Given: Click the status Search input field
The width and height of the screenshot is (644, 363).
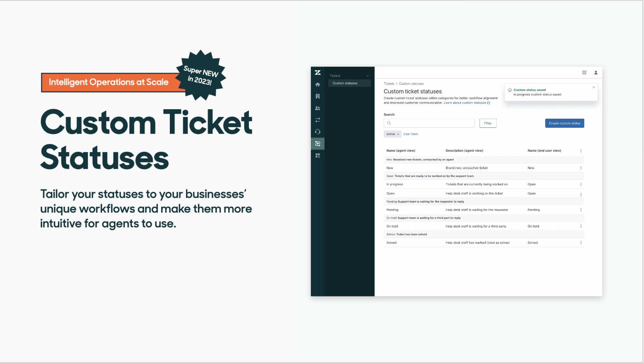Looking at the screenshot, I should click(x=430, y=123).
